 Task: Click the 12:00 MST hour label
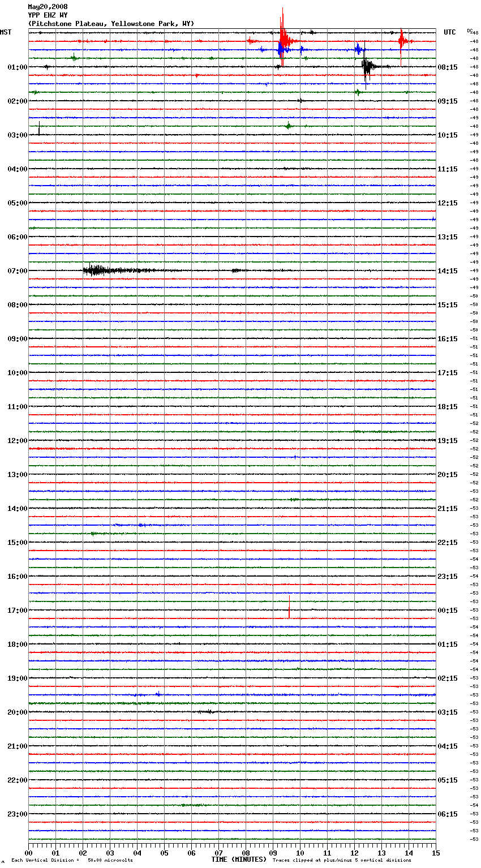coord(17,440)
